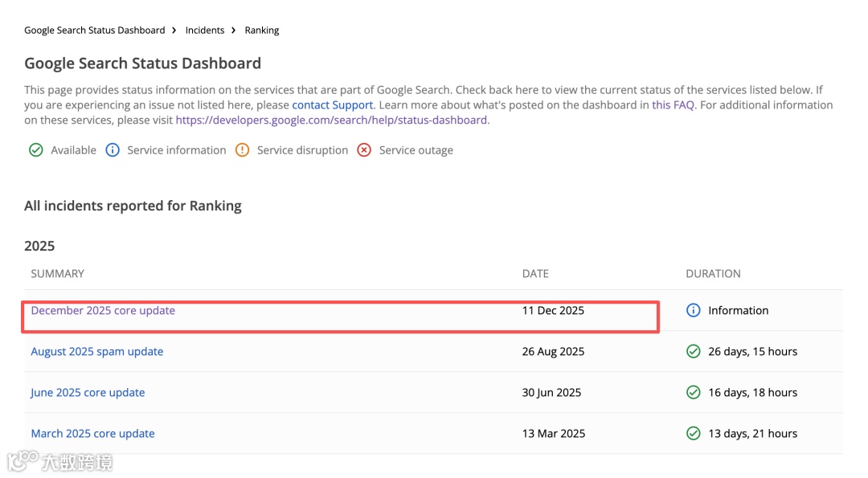Select the Ranking breadcrumb item

(262, 31)
